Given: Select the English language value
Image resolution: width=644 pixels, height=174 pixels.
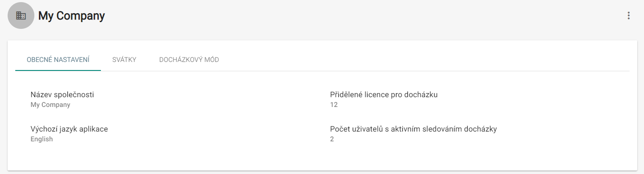Looking at the screenshot, I should [42, 139].
